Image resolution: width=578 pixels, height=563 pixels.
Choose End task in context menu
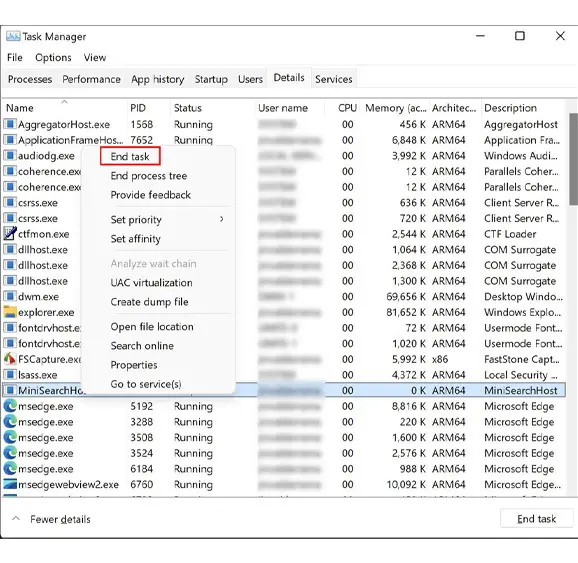(130, 156)
